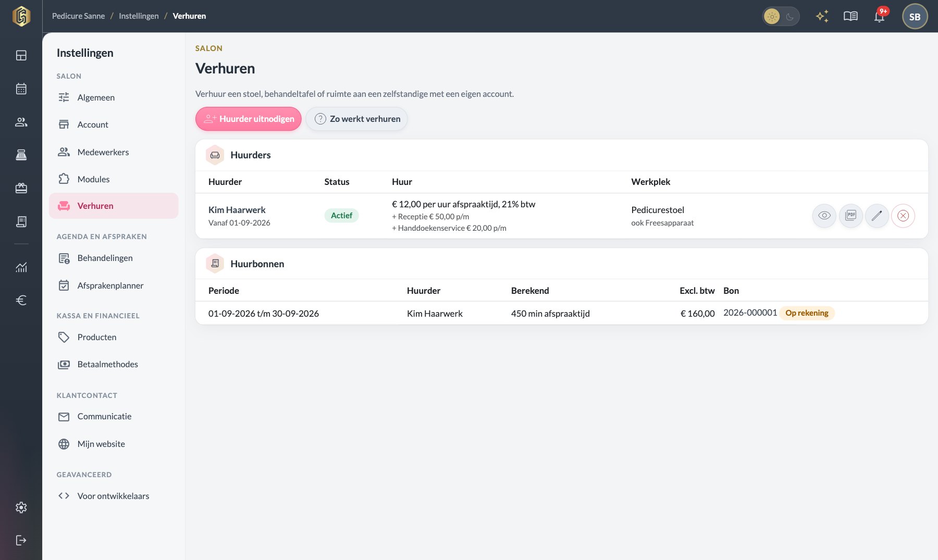Click the app logo in top corner
The image size is (938, 560).
point(21,16)
